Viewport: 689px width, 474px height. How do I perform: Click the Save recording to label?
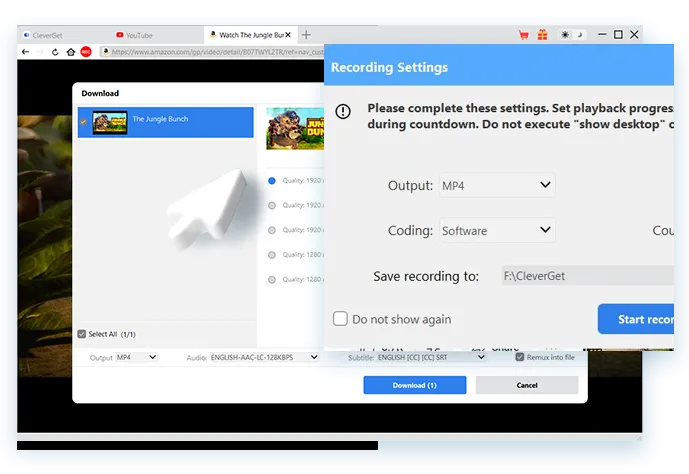pos(426,276)
